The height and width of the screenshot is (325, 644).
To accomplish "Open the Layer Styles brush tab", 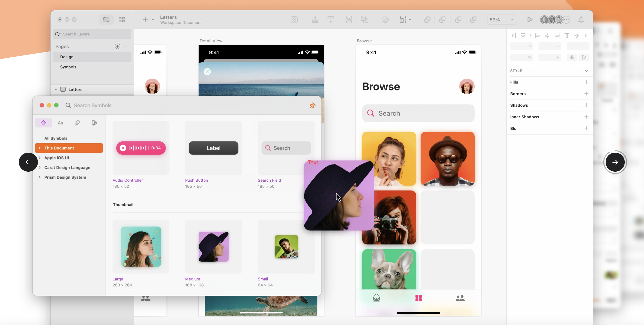I will coord(77,123).
